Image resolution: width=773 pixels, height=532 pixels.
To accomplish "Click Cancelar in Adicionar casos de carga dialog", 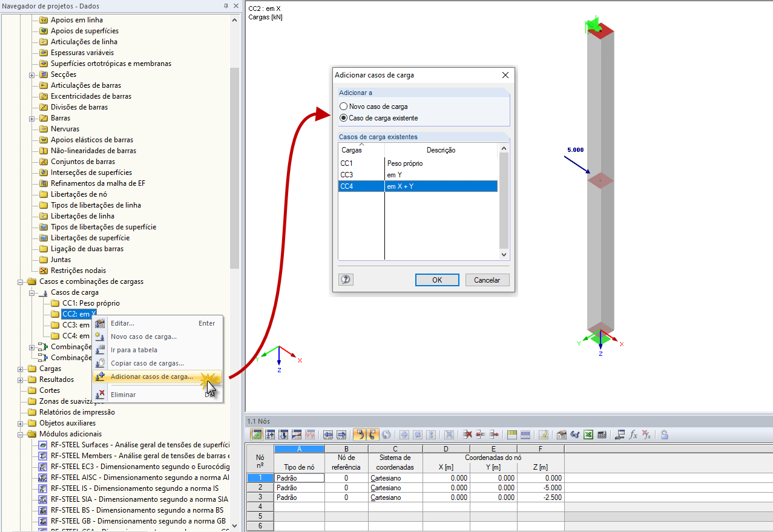I will pos(487,280).
